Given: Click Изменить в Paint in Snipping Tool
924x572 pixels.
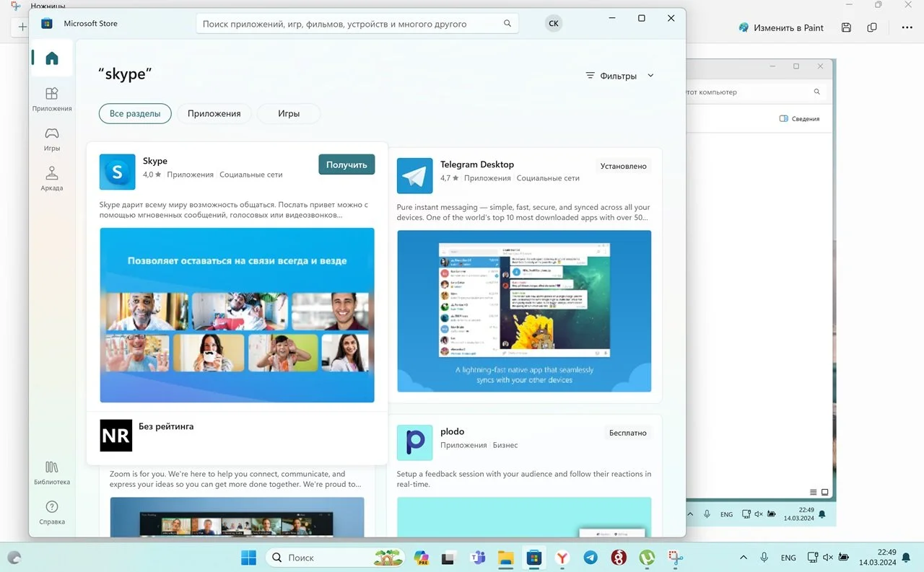Looking at the screenshot, I should click(781, 27).
